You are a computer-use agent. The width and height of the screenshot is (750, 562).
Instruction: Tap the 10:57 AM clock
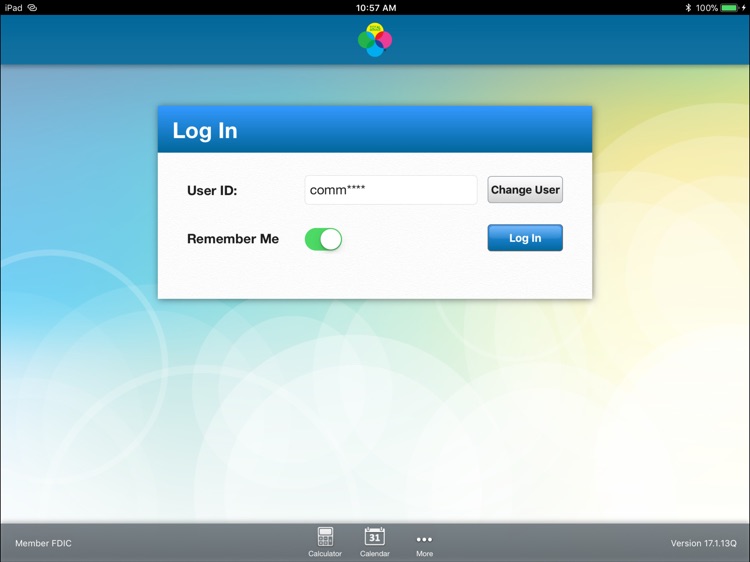point(375,8)
